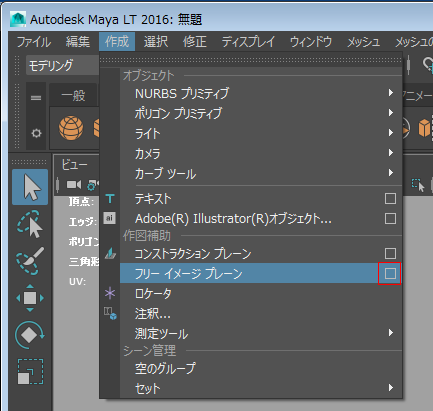433x411 pixels.
Task: Activate the Lasso select tool
Action: click(30, 224)
